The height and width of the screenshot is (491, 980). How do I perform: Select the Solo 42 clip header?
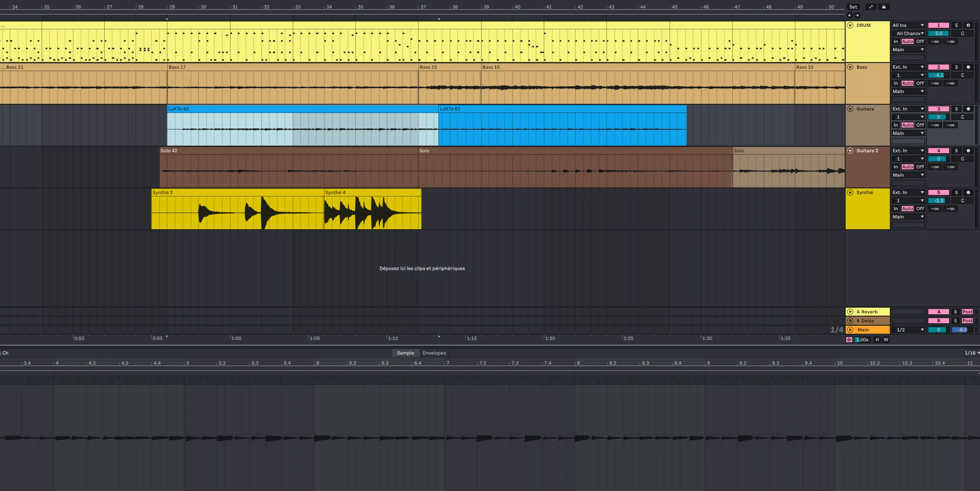point(289,151)
